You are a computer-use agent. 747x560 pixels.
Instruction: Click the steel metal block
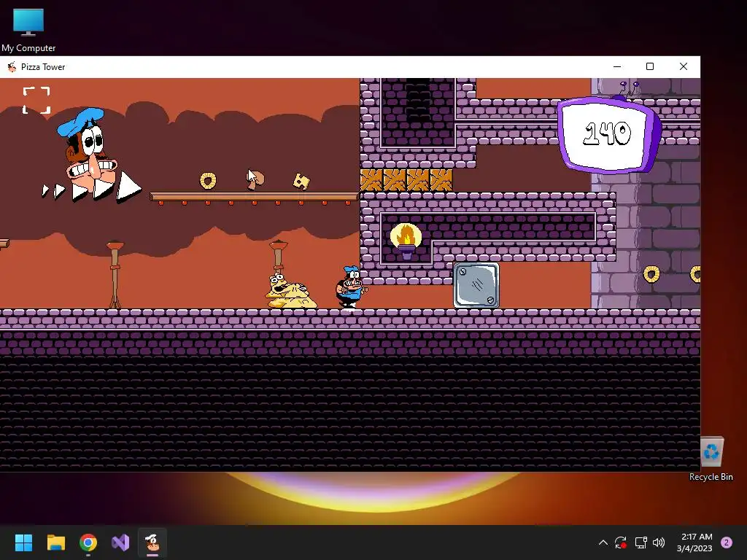(x=476, y=285)
